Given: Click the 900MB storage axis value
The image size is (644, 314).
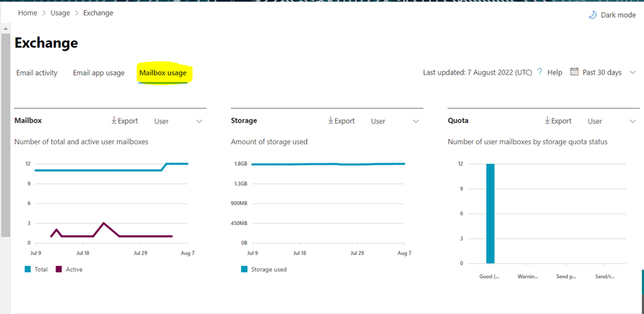Looking at the screenshot, I should (x=239, y=203).
